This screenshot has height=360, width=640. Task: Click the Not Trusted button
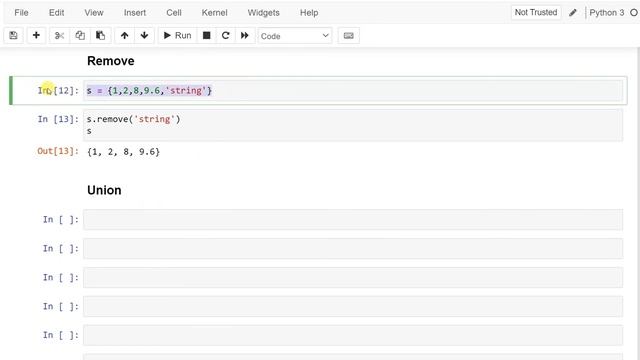(x=536, y=12)
